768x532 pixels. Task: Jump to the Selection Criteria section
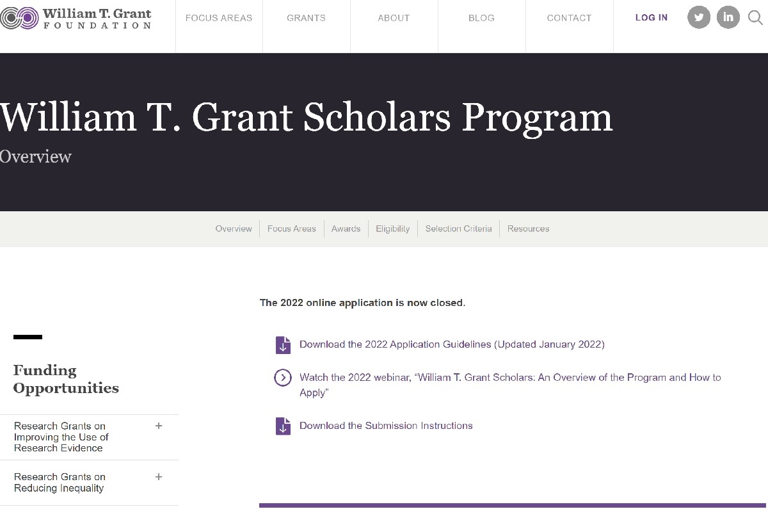point(458,229)
